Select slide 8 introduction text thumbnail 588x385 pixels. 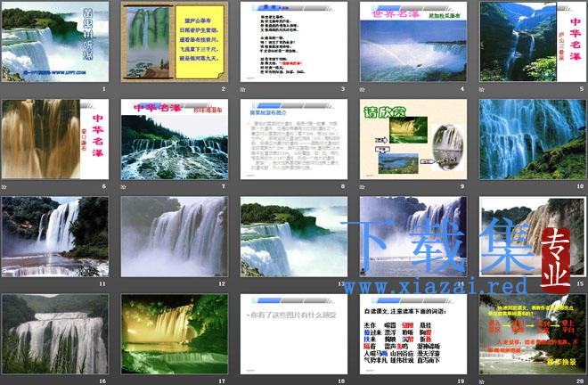[294, 139]
